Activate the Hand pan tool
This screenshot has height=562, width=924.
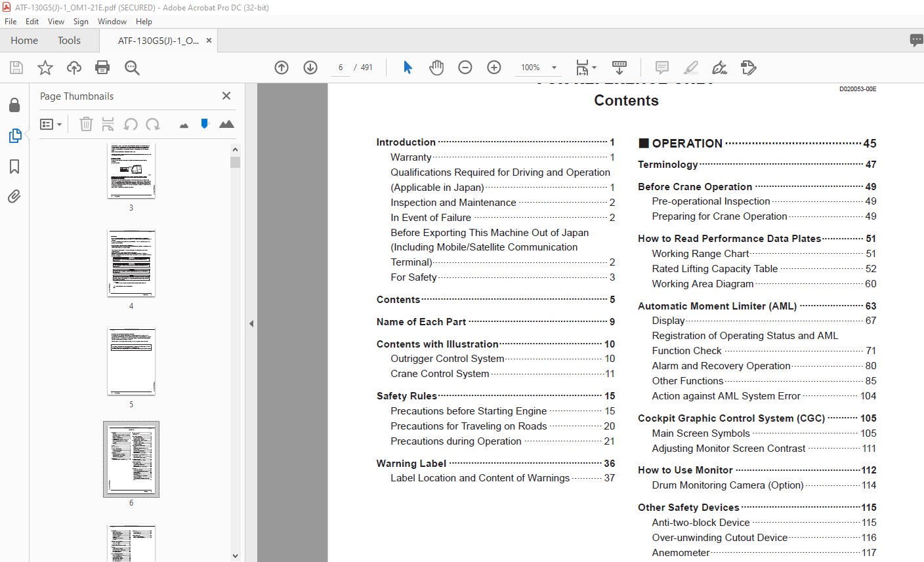436,68
